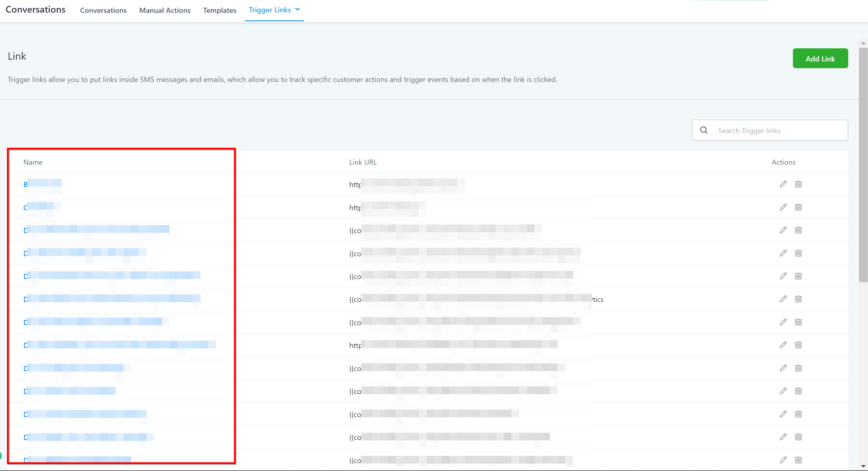
Task: Click trash icon in the last visible row
Action: (x=798, y=460)
